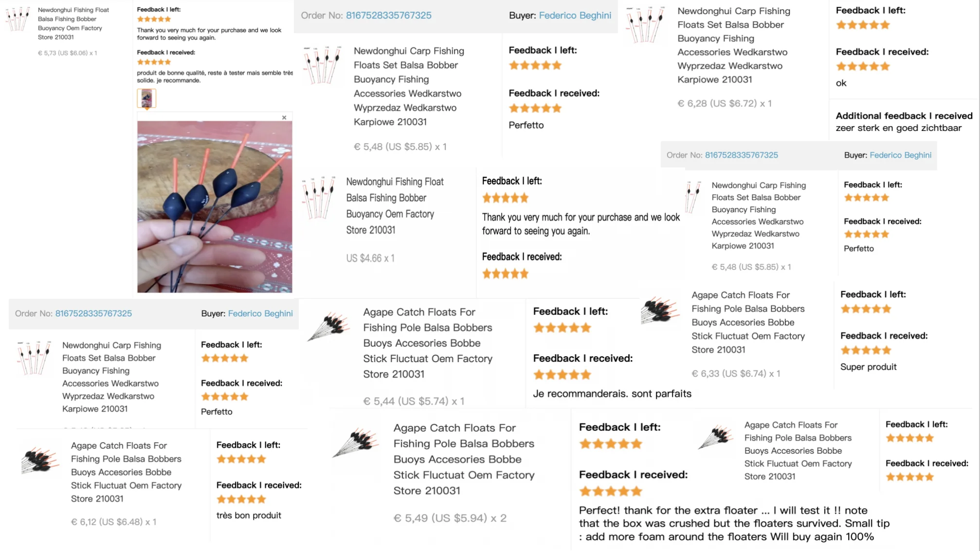Image resolution: width=980 pixels, height=551 pixels.
Task: Click the enlarged photo of black fishing floats
Action: (x=215, y=206)
